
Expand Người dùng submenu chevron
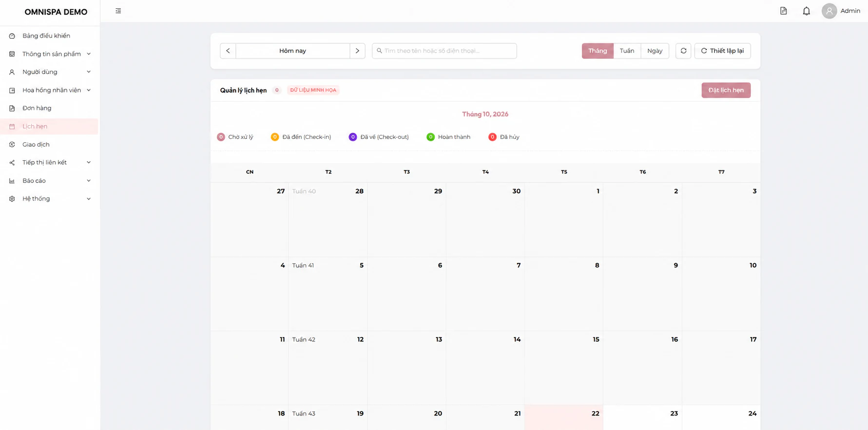89,72
